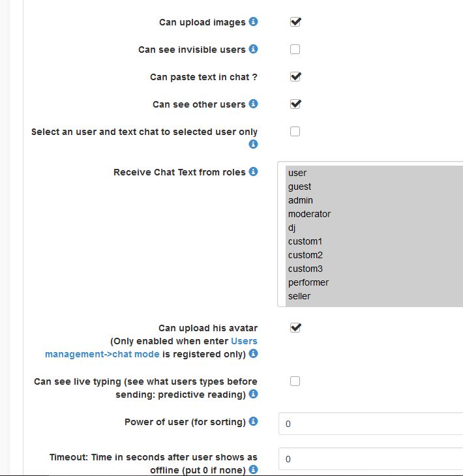The width and height of the screenshot is (463, 476).
Task: Enable Can see invisible users checkbox
Action: pyautogui.click(x=295, y=49)
